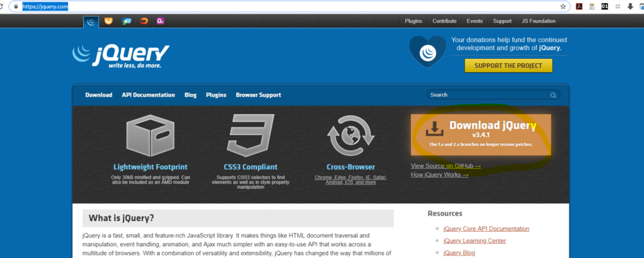Screen dimensions: 644x258
Task: Open the JS Foundation menu item
Action: pos(538,21)
